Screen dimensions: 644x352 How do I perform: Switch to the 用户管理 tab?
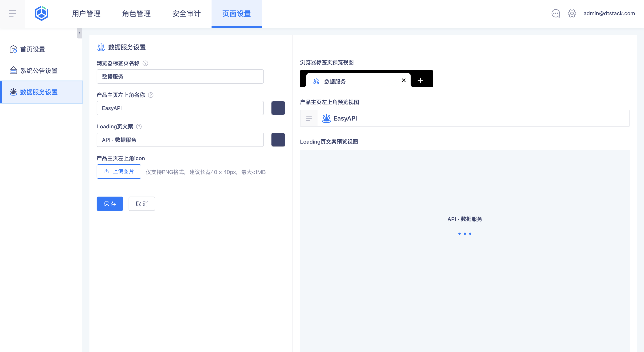(x=86, y=13)
